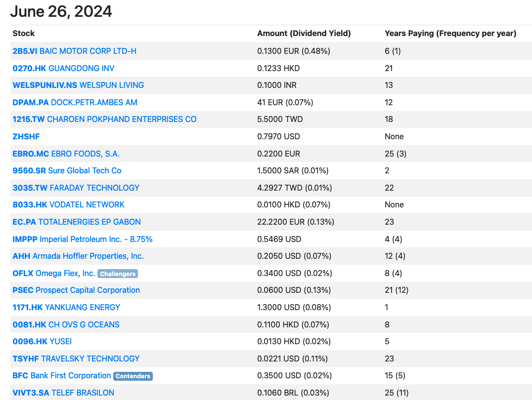Image resolution: width=532 pixels, height=400 pixels.
Task: Open the ZHSHF stock link
Action: click(26, 137)
